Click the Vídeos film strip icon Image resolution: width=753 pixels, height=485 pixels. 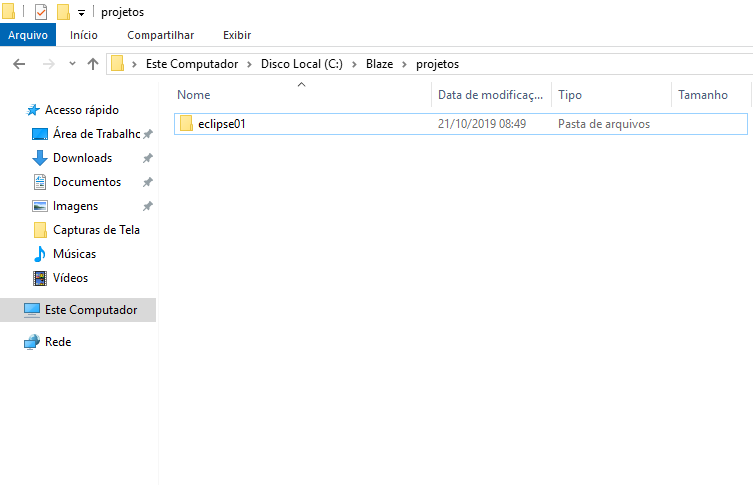point(40,278)
